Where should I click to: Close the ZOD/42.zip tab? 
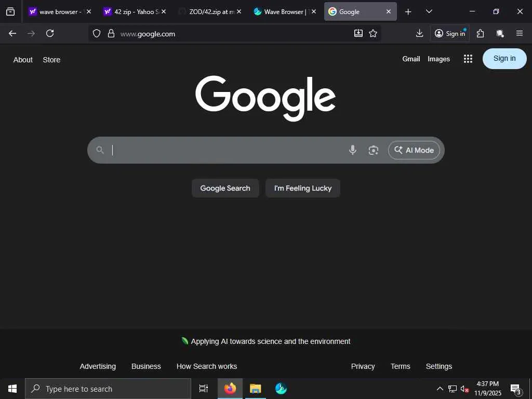tap(239, 11)
